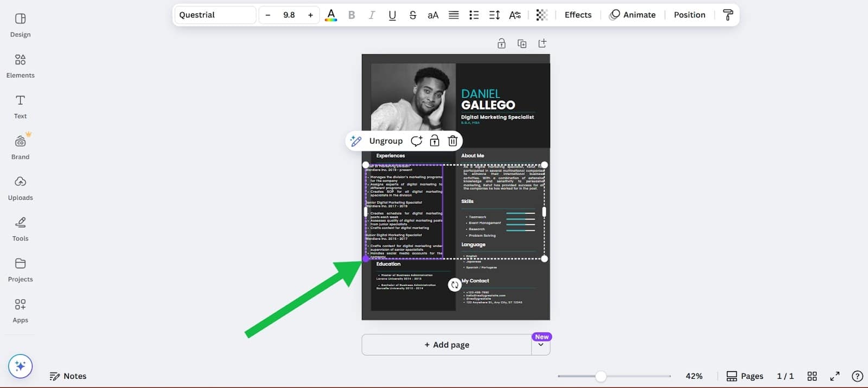Toggle uppercase aA text
The height and width of the screenshot is (388, 868).
pyautogui.click(x=433, y=15)
